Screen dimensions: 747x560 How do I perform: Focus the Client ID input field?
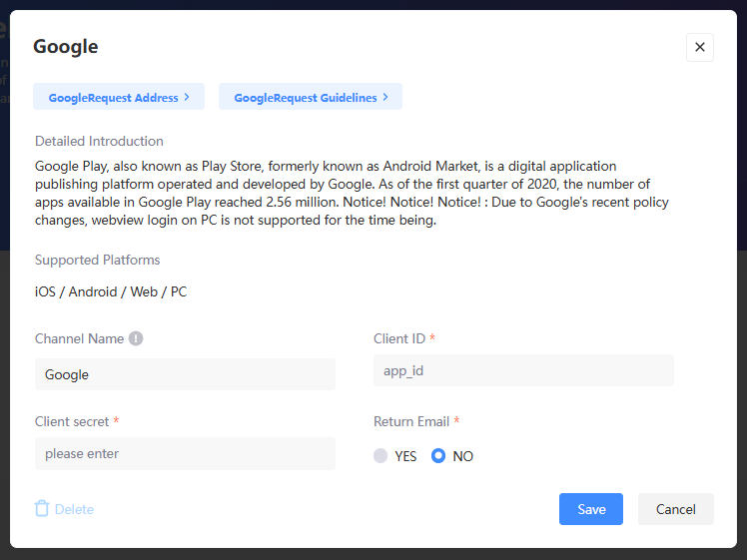click(x=523, y=370)
